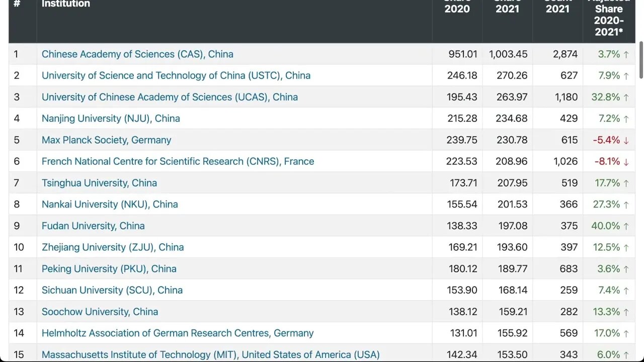Open the Sichuan University (SCU) link
644x362 pixels.
pos(112,291)
